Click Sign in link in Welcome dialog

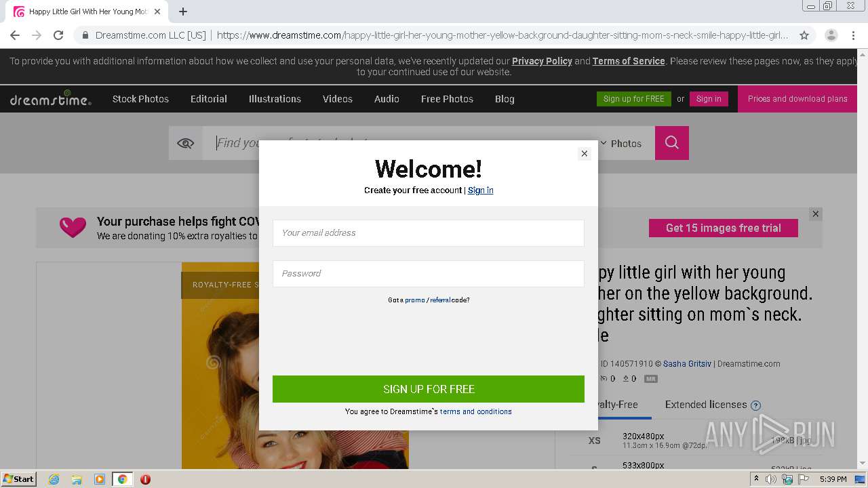(480, 190)
